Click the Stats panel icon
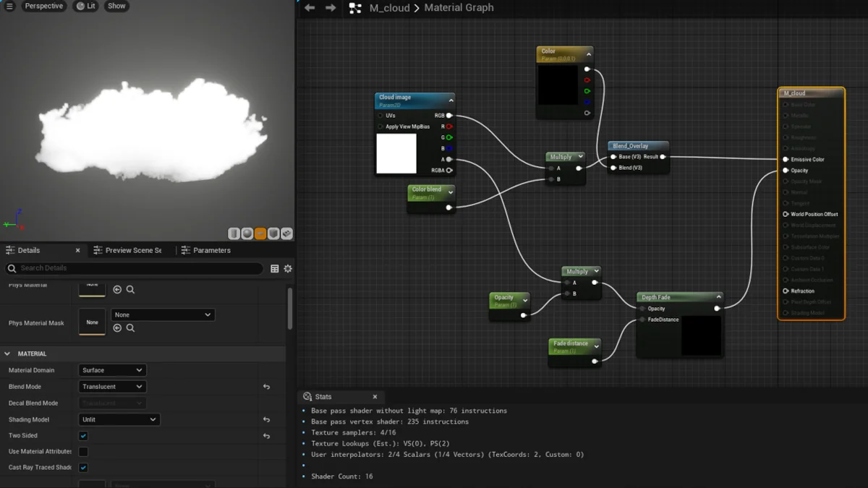Viewport: 868px width, 488px height. [x=307, y=396]
